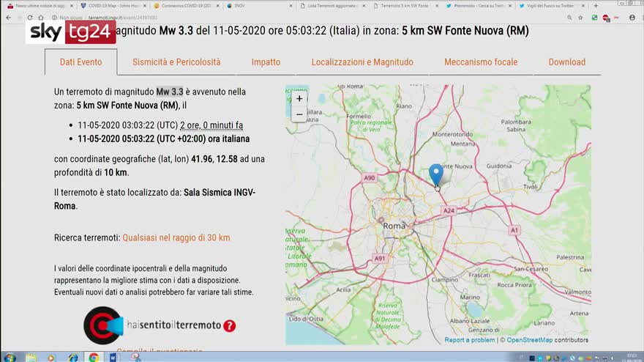The height and width of the screenshot is (362, 644).
Task: Go back to the previous browser page
Action: coord(8,17)
